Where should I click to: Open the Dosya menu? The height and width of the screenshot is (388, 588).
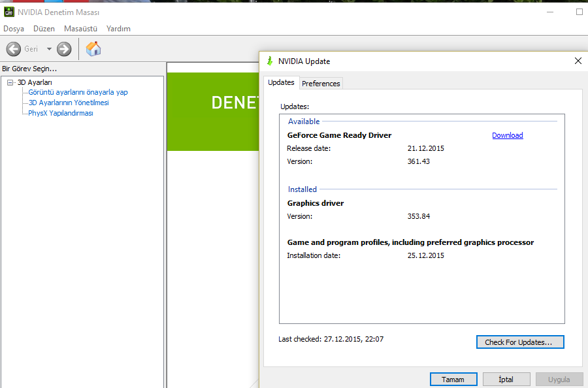pos(14,29)
